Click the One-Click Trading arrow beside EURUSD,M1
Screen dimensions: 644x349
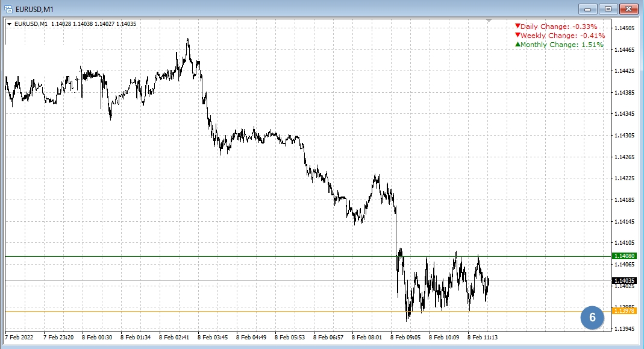8,24
